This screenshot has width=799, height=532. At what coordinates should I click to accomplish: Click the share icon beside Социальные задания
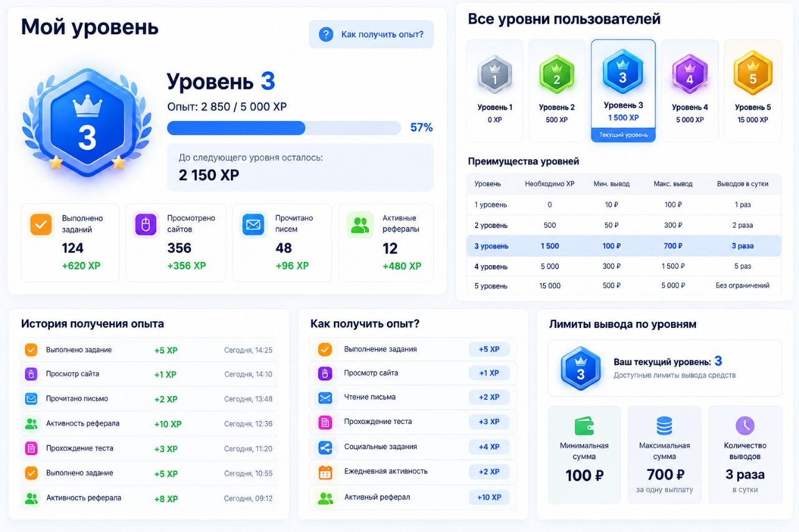pos(325,447)
